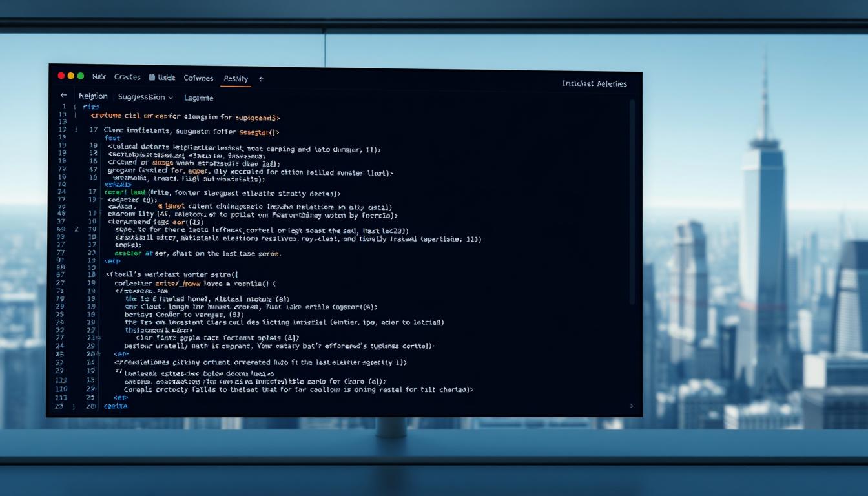The width and height of the screenshot is (868, 496).
Task: Click the Nelgtion button
Action: pyautogui.click(x=94, y=96)
